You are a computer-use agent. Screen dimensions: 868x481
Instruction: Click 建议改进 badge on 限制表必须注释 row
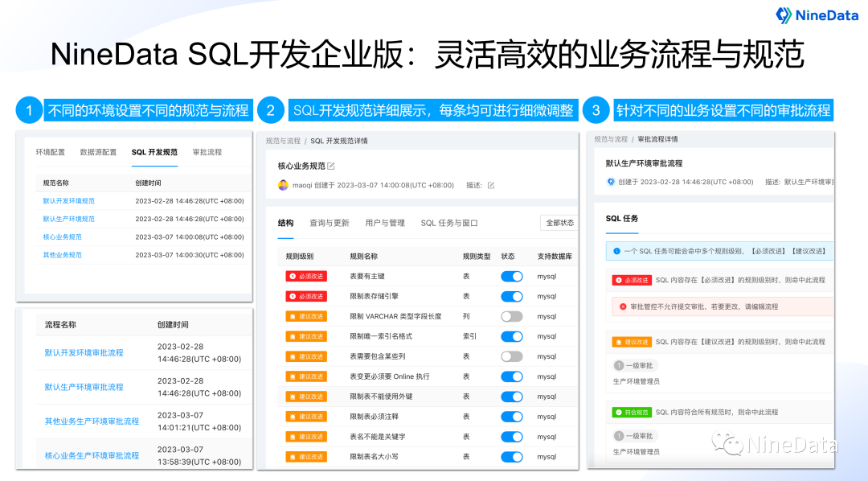[306, 417]
